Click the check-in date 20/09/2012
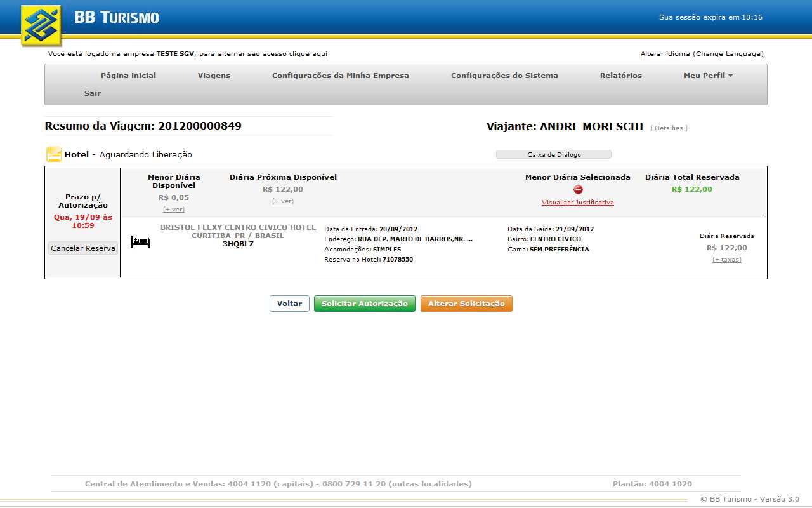Image resolution: width=812 pixels, height=508 pixels. [398, 229]
